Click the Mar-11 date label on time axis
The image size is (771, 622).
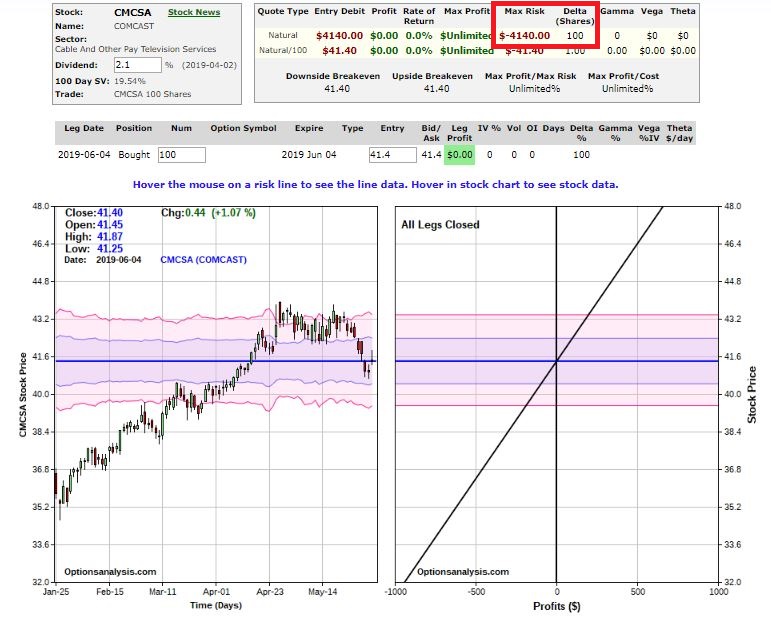pos(163,592)
